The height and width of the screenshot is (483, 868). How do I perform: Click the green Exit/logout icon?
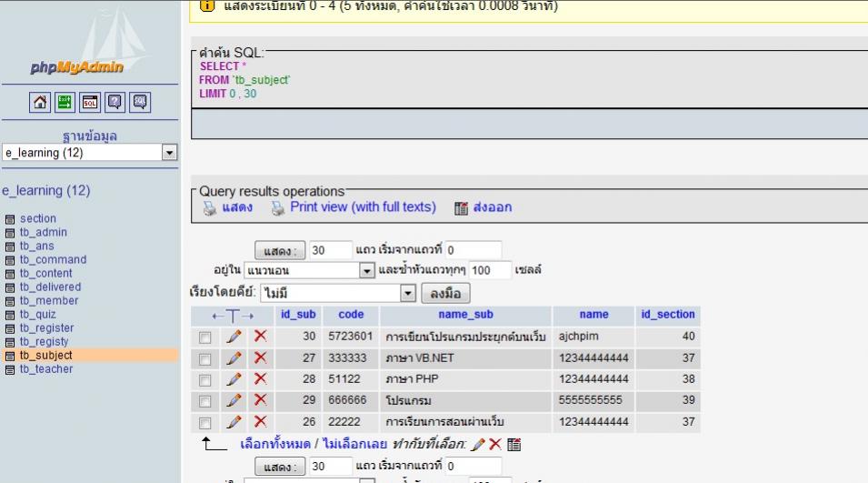pos(65,103)
